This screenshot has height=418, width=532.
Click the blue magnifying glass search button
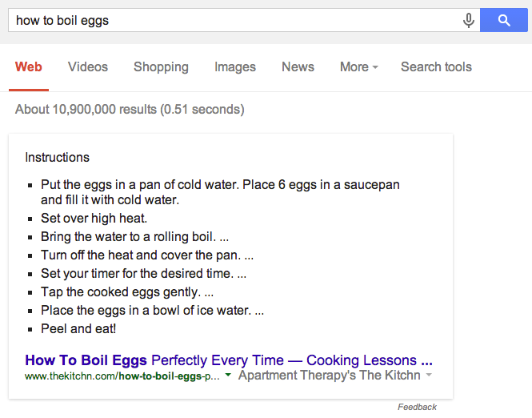tap(504, 20)
